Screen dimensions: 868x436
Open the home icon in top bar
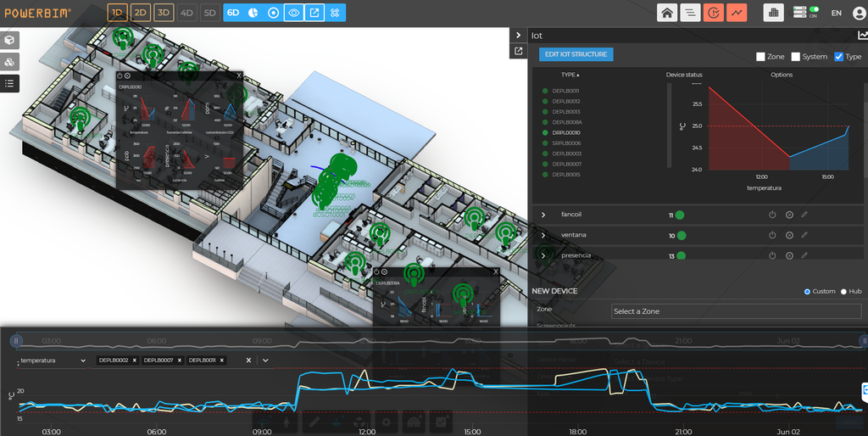point(667,13)
